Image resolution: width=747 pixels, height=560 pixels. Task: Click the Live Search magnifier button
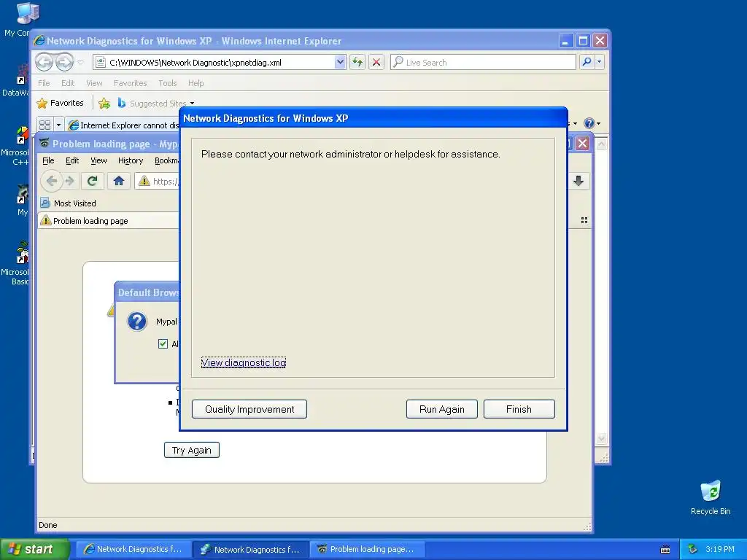587,61
